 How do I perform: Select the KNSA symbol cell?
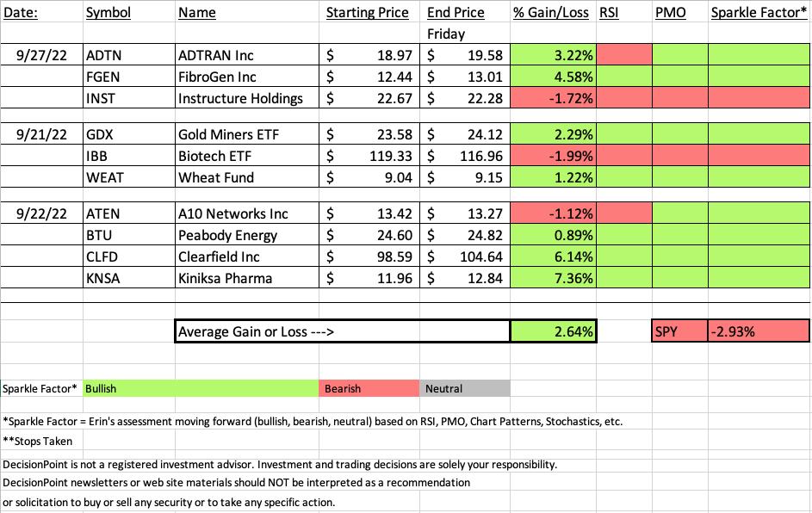(x=129, y=278)
